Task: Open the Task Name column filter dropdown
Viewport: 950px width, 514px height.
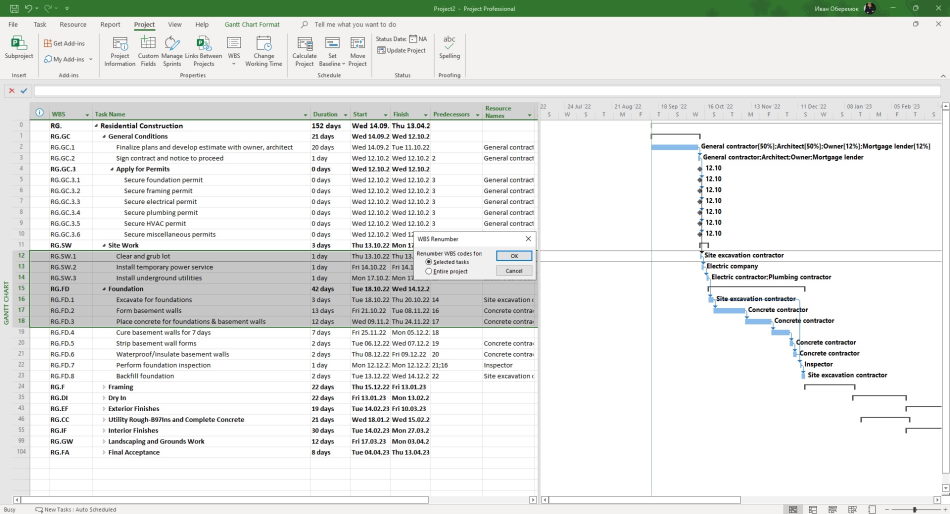Action: coord(305,115)
